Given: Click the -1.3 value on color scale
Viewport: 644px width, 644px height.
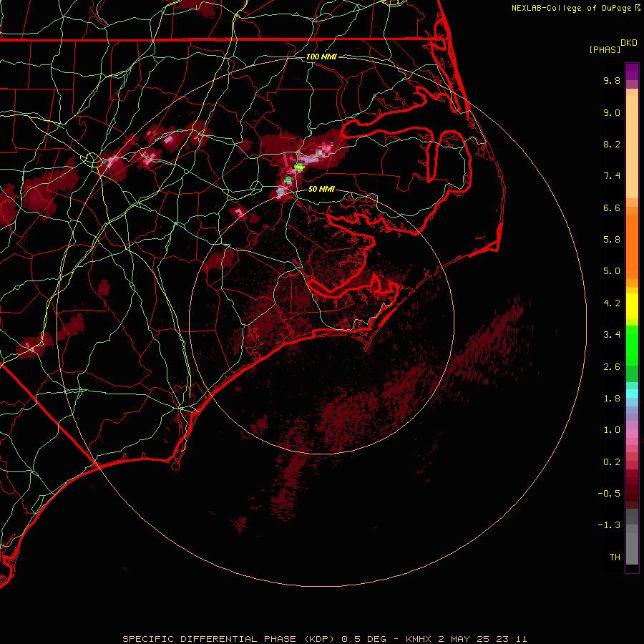Looking at the screenshot, I should [x=609, y=525].
